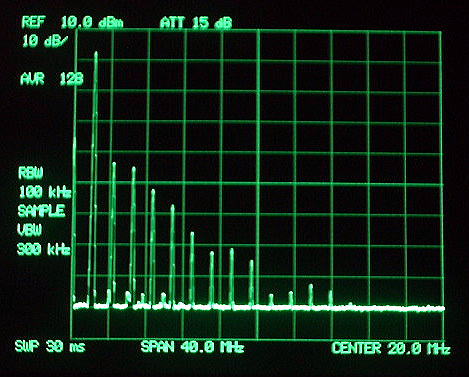Click the 100 kHz RBW value
Screen dimensions: 469x377
pyautogui.click(x=45, y=192)
